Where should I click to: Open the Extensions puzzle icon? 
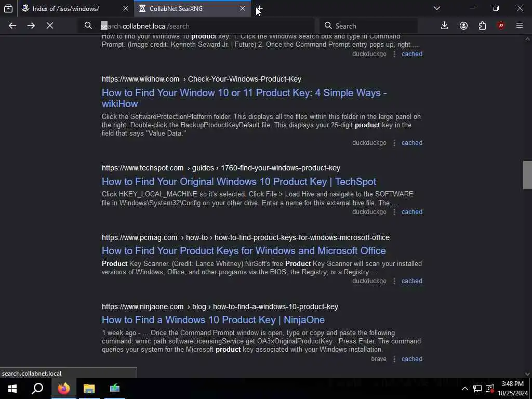click(x=482, y=26)
